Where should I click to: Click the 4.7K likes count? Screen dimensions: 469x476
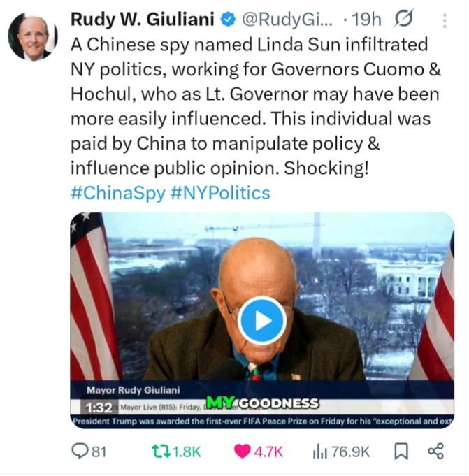click(x=268, y=452)
